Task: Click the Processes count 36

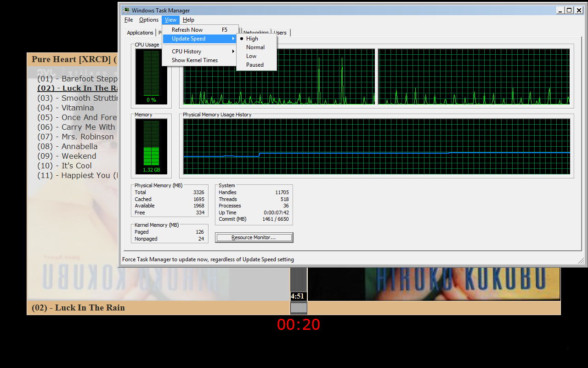Action: point(286,206)
